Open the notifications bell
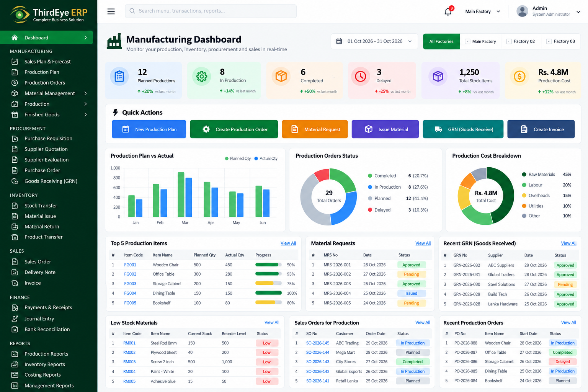588x392 pixels. [x=448, y=11]
